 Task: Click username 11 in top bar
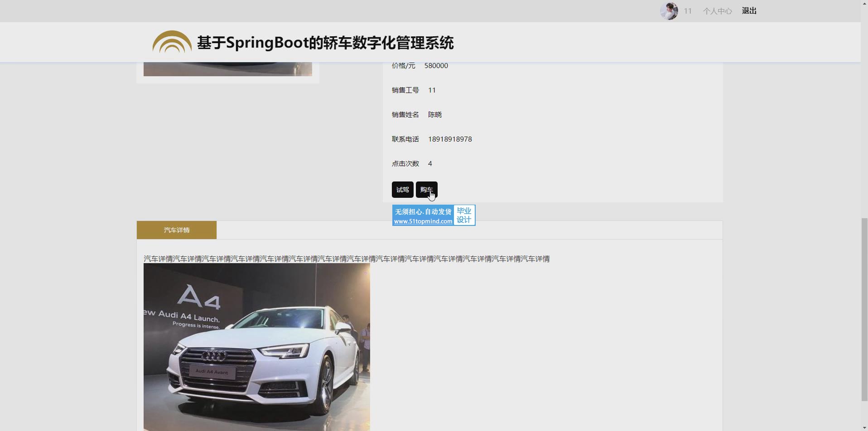pos(688,11)
